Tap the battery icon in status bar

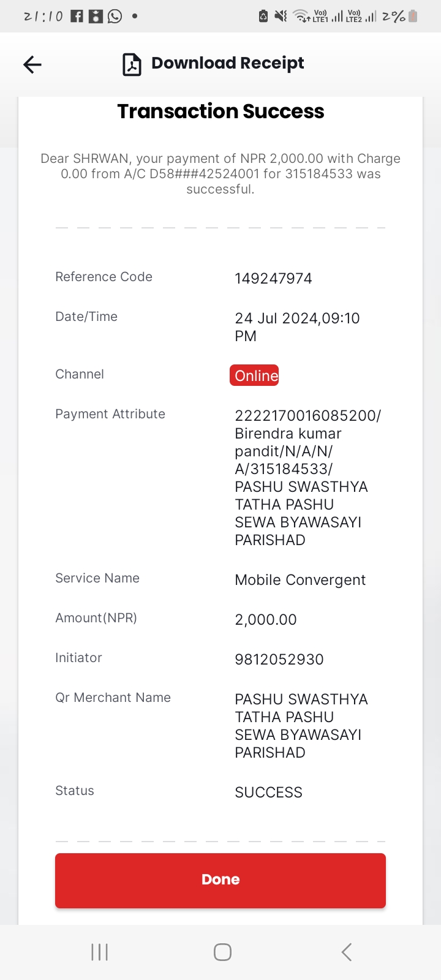pos(413,16)
